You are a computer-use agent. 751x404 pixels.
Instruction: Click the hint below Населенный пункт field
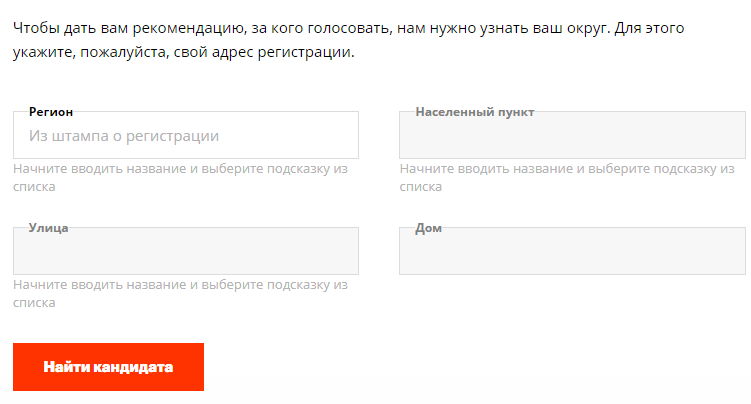(x=566, y=169)
